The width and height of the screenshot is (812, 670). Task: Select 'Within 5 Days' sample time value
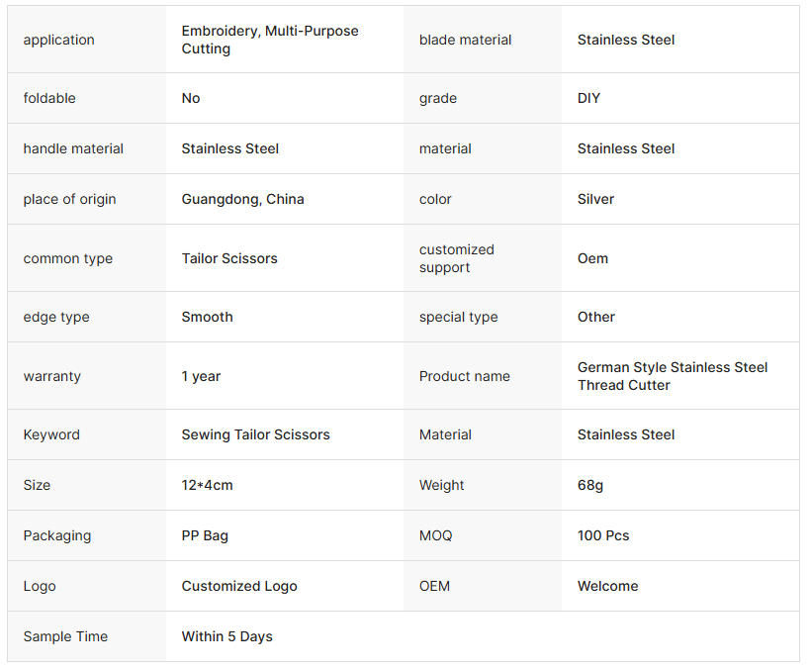[226, 637]
